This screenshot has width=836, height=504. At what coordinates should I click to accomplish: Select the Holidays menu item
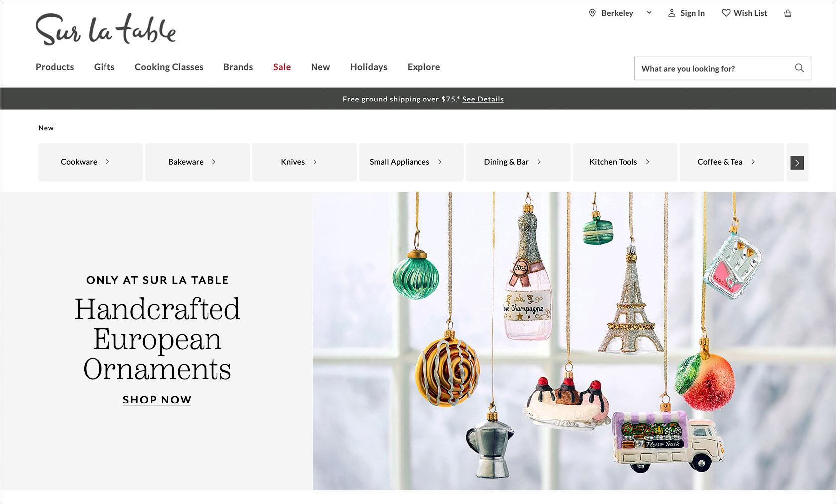(x=369, y=67)
